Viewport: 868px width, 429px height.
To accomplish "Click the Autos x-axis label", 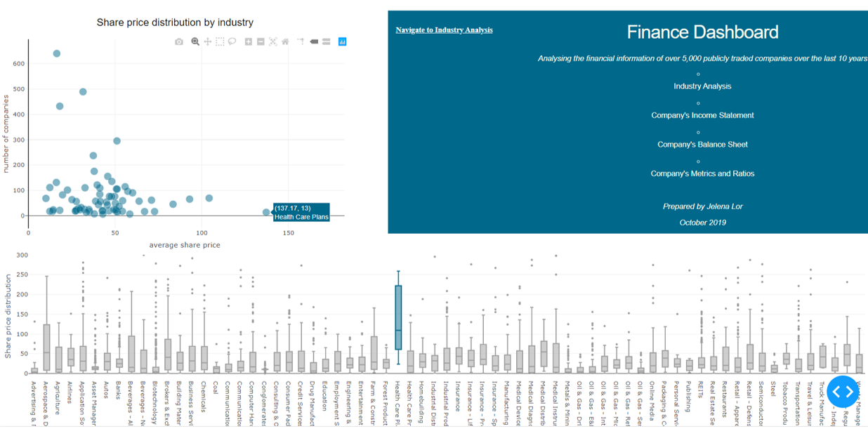I will pyautogui.click(x=107, y=390).
